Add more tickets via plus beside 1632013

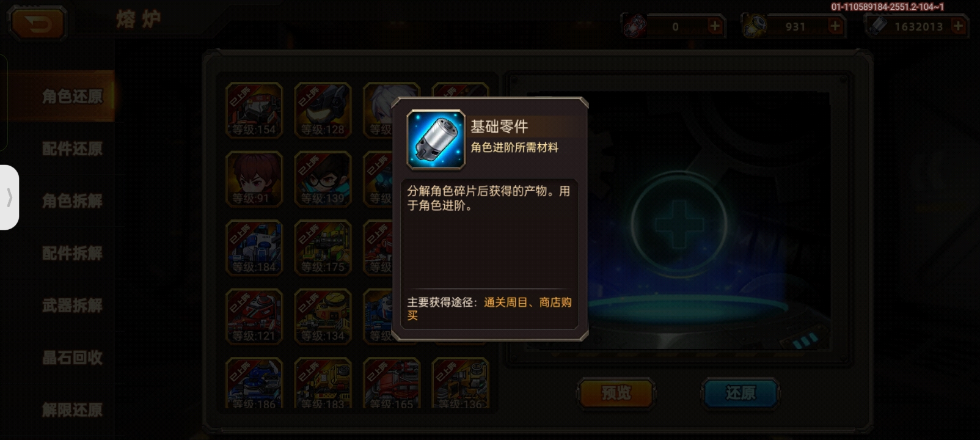(x=958, y=26)
